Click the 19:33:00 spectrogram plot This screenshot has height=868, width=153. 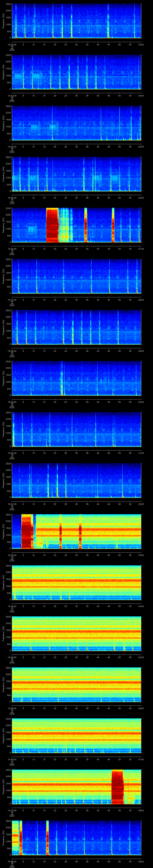coord(76,583)
